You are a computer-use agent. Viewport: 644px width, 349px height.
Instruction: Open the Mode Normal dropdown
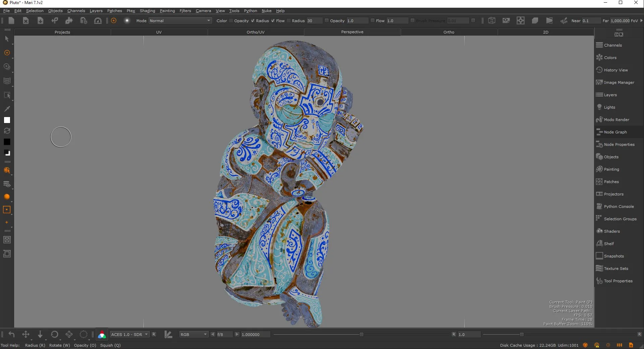coord(180,21)
